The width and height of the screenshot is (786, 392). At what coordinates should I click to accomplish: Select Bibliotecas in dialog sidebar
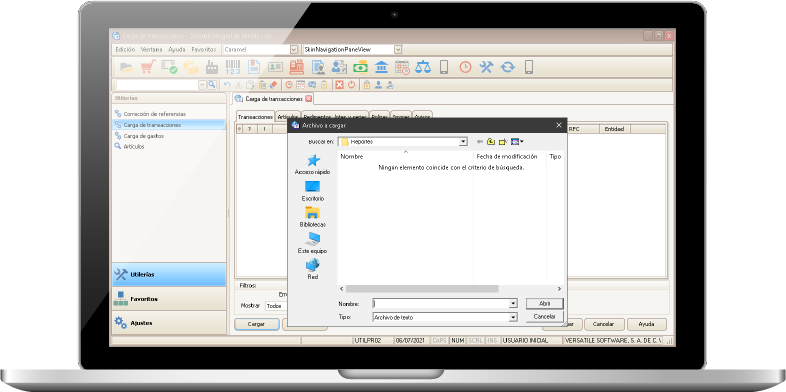click(x=312, y=217)
